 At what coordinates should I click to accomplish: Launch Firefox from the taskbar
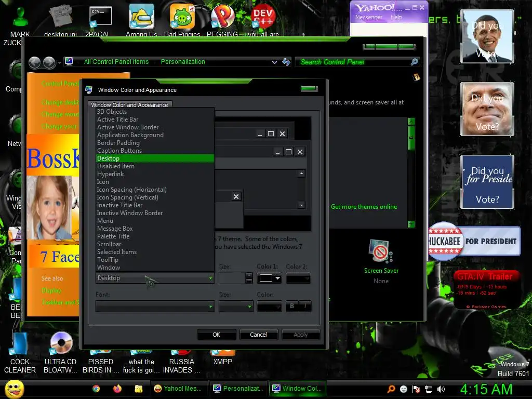[x=117, y=389]
